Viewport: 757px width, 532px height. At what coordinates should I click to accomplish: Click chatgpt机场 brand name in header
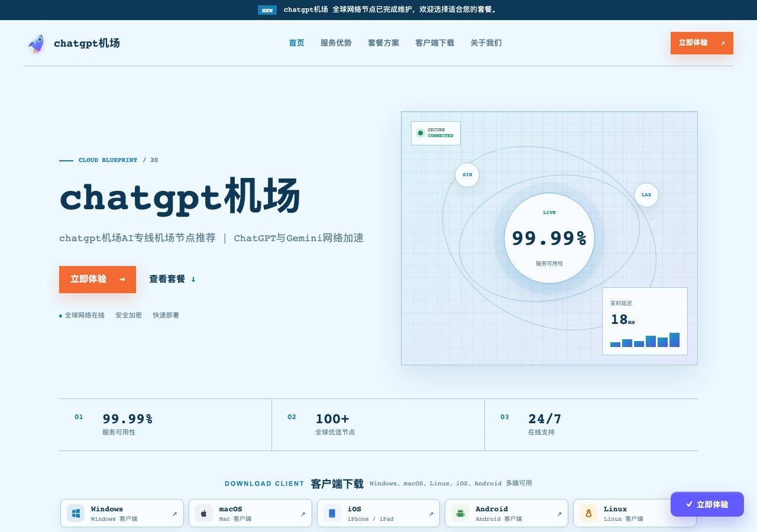pos(87,43)
